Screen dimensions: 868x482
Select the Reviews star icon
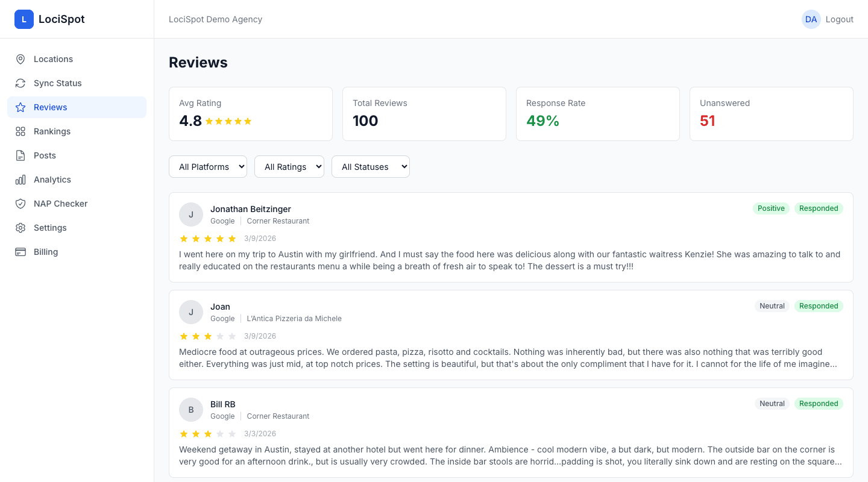20,107
